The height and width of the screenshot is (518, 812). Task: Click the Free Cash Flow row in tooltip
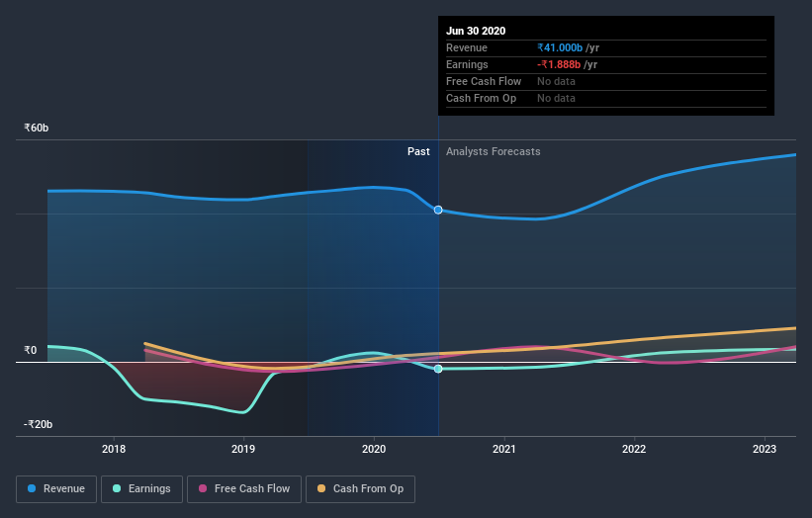pos(606,82)
